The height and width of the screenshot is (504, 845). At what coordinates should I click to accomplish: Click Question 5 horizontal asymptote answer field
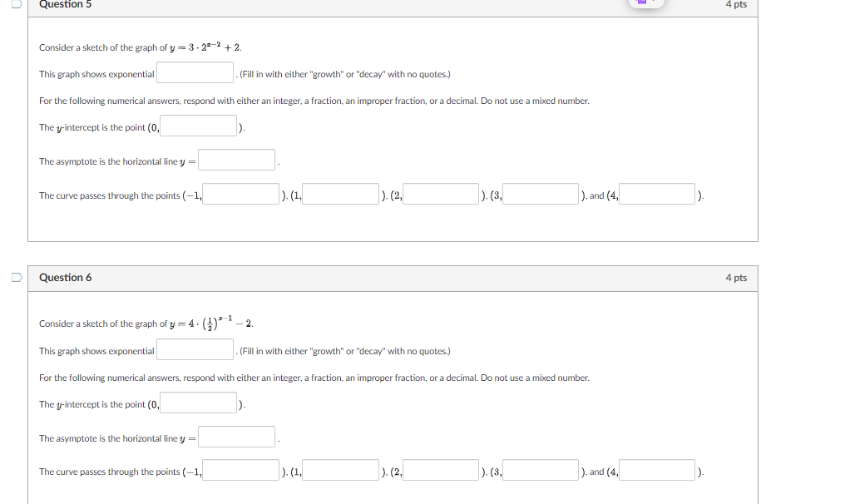(x=236, y=159)
